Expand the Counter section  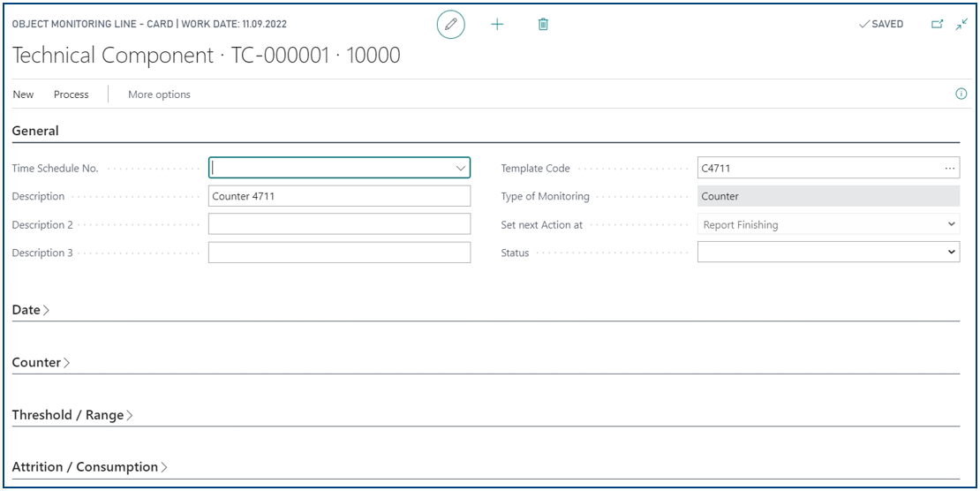tap(41, 363)
